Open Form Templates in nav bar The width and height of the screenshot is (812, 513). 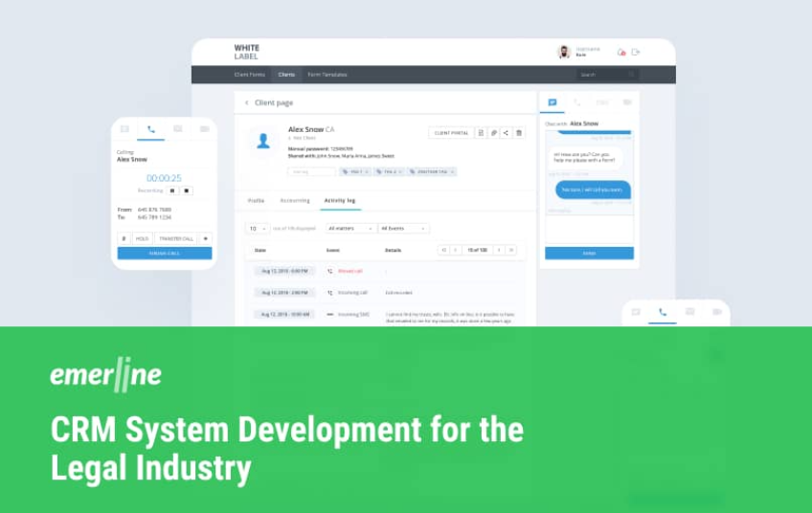tap(327, 75)
